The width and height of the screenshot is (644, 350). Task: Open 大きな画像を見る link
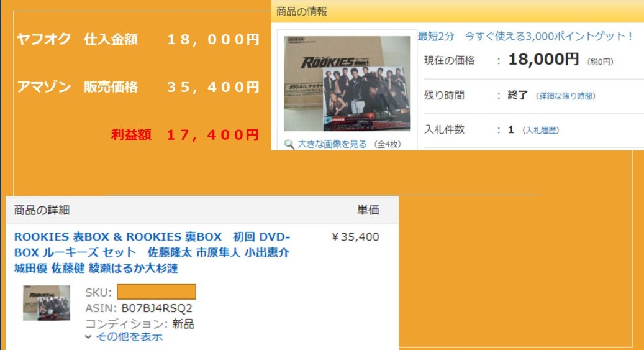tap(332, 144)
